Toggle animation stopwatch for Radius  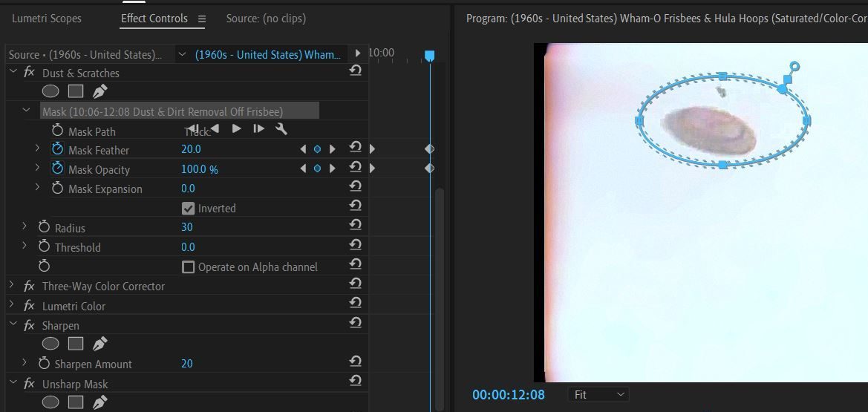[45, 226]
